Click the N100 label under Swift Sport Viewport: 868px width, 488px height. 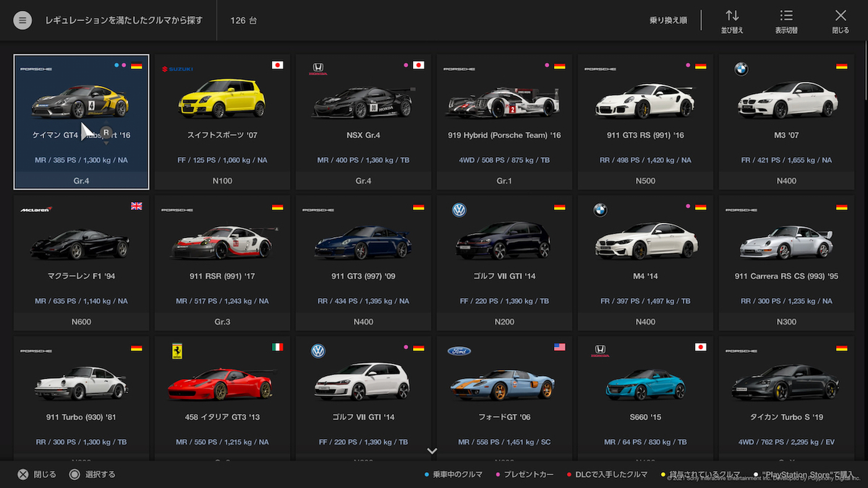click(222, 181)
